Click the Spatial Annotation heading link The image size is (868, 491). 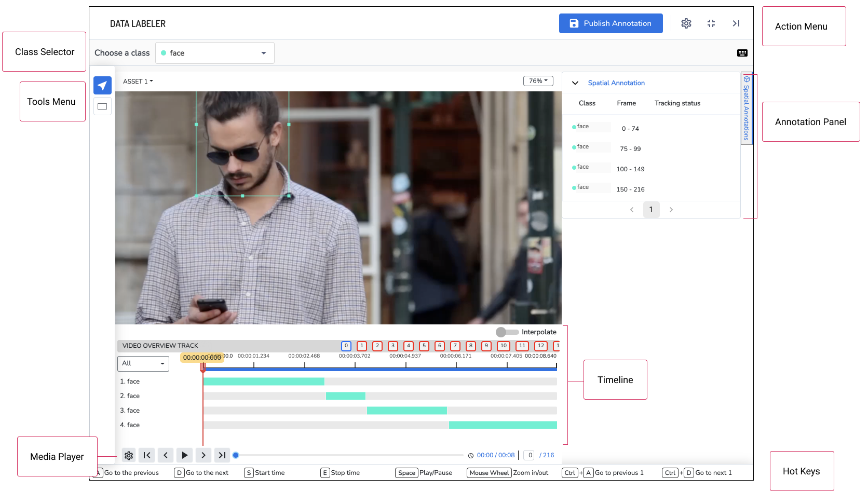[616, 83]
